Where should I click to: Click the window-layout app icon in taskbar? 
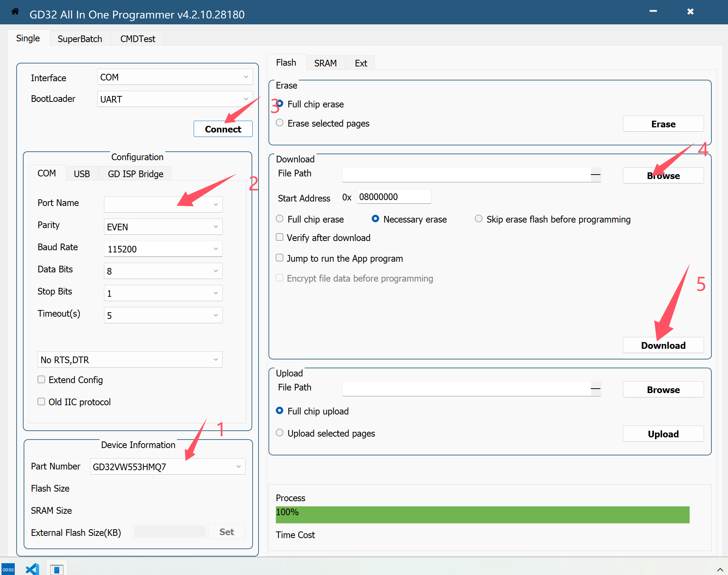[x=57, y=569]
